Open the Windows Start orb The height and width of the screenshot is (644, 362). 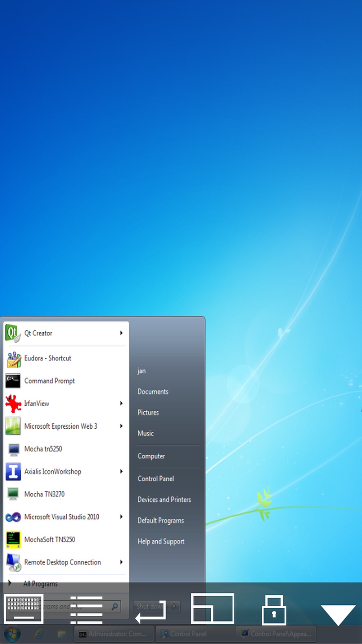[12, 634]
